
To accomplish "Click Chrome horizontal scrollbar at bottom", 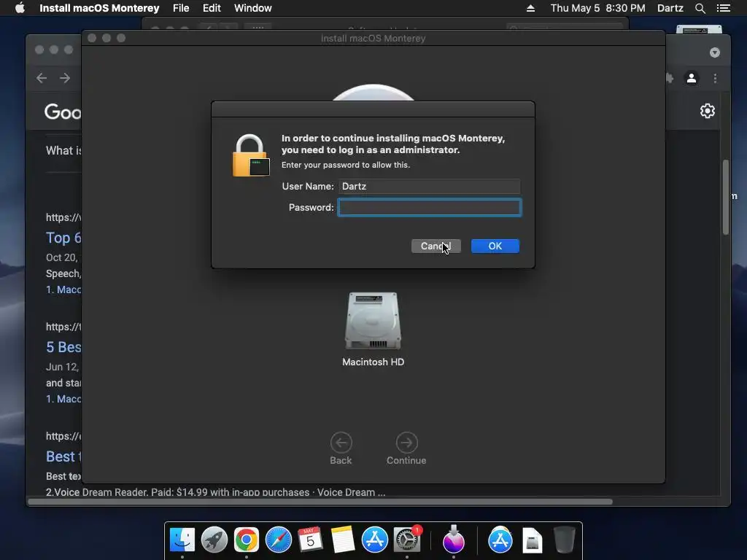I will tap(320, 502).
